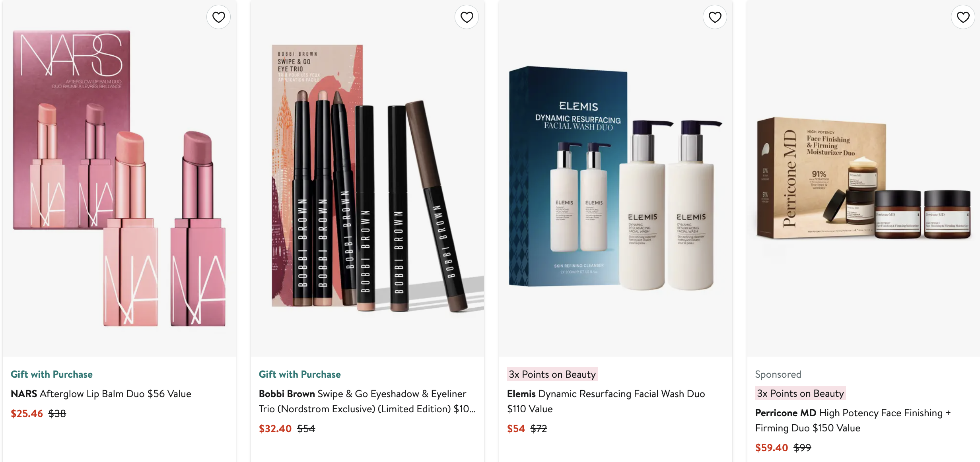The image size is (980, 462).
Task: Click the $32.40 Bobbi Brown sale price
Action: click(x=275, y=429)
